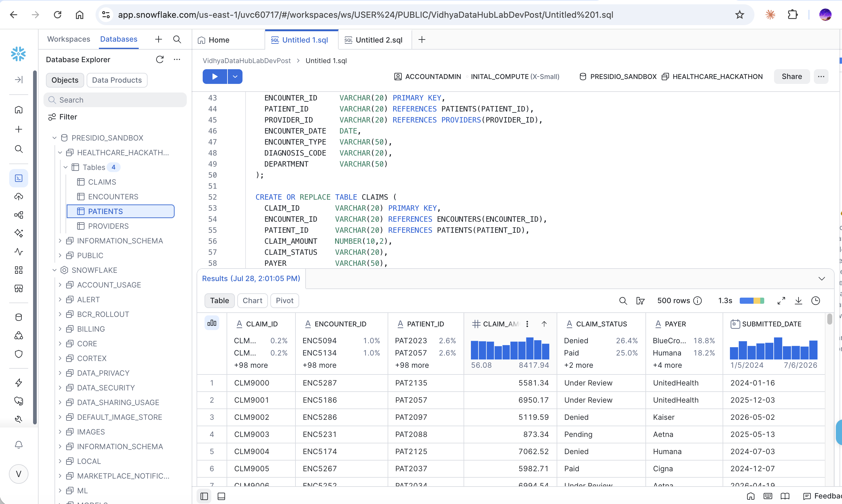This screenshot has height=504, width=842.
Task: Switch results to Chart view
Action: tap(252, 301)
